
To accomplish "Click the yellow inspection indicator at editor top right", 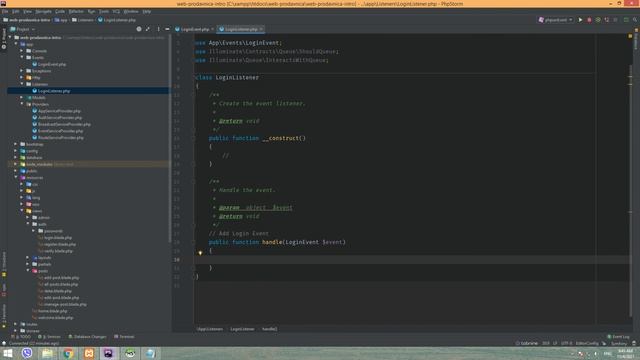I will (630, 36).
